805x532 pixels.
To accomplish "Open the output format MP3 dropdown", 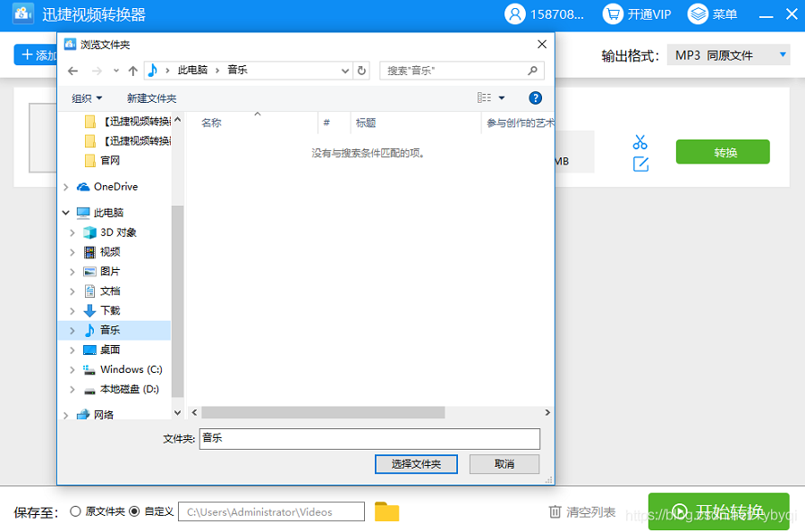I will coord(728,55).
